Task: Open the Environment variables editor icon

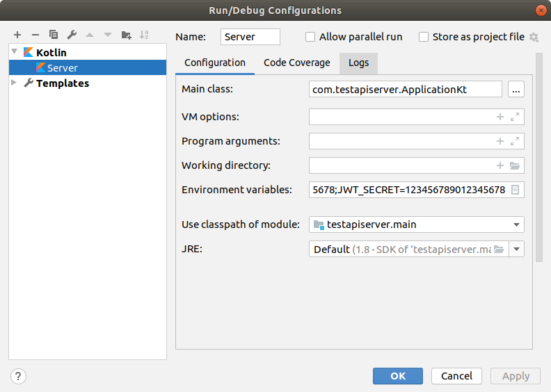Action: pos(515,190)
